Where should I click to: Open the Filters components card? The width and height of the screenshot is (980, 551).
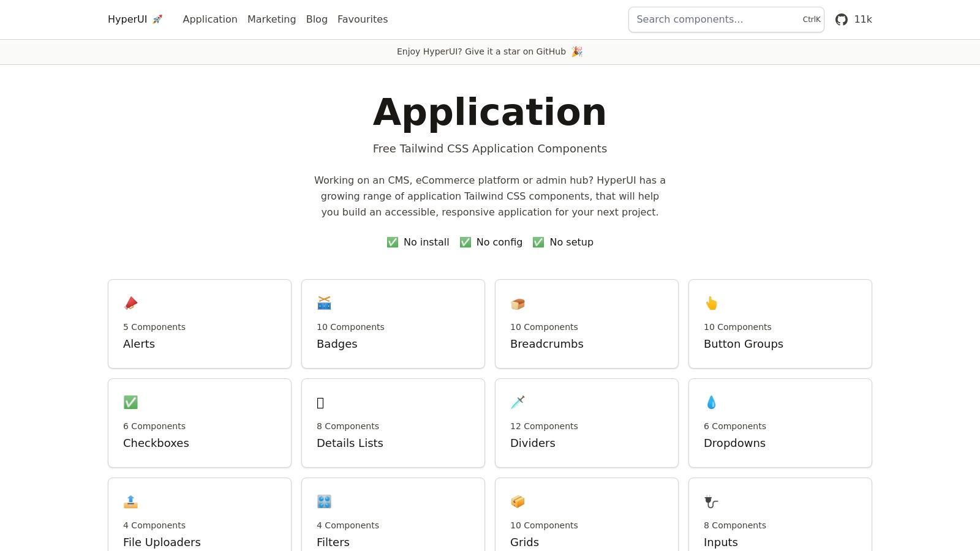393,514
